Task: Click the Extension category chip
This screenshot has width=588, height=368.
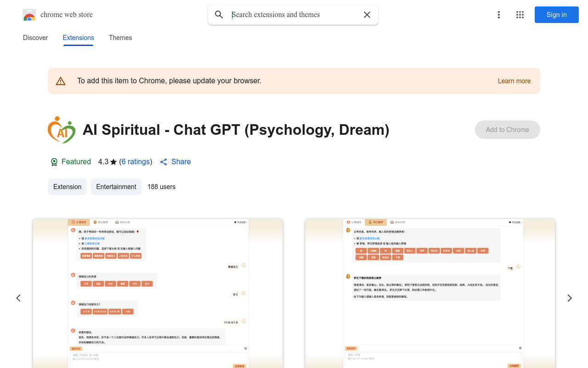Action: click(x=67, y=187)
